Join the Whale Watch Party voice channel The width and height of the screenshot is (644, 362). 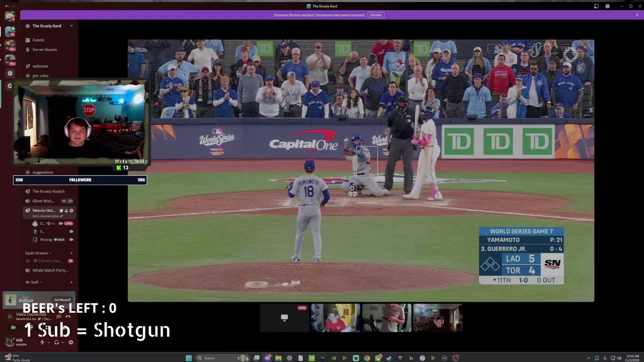(50, 270)
